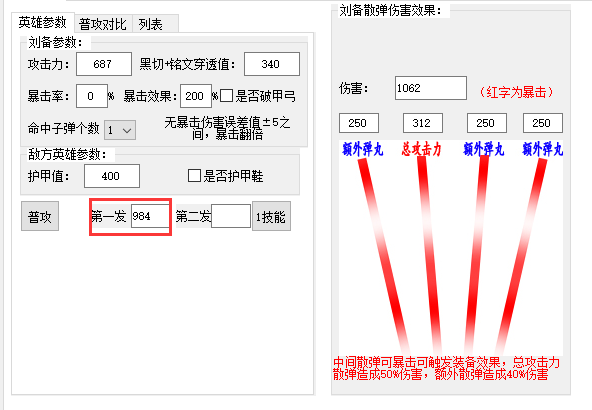The image size is (592, 410).
Task: Click the 1技能 button
Action: (x=271, y=216)
